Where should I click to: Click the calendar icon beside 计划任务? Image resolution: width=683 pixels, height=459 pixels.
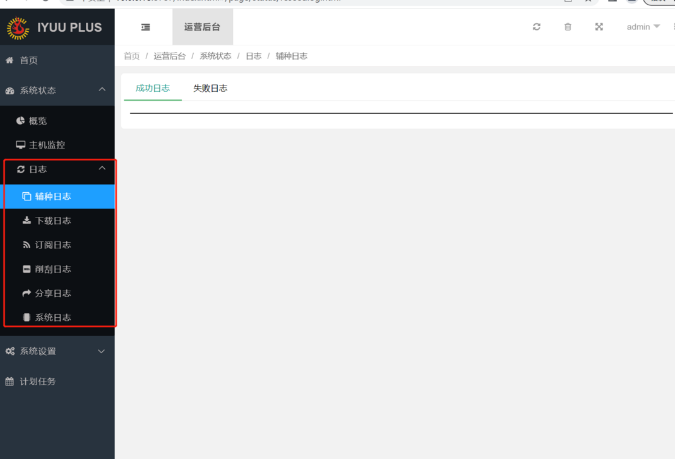[10, 381]
